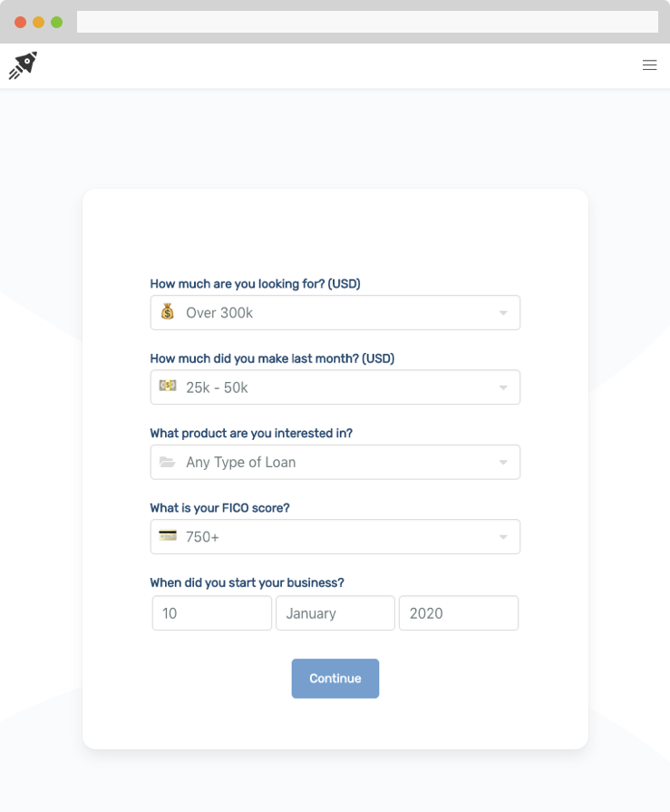Click the money bag icon
Viewport: 670px width, 812px height.
168,312
